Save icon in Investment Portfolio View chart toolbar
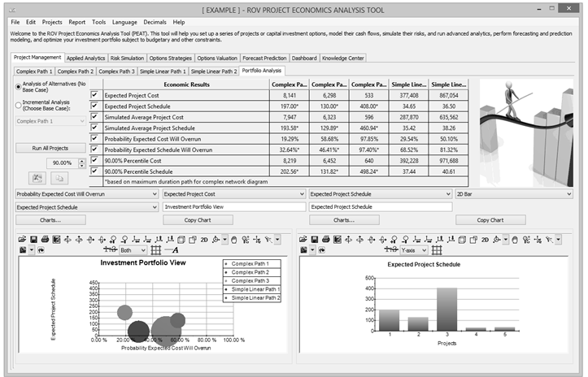This screenshot has height=377, width=588. tap(33, 240)
